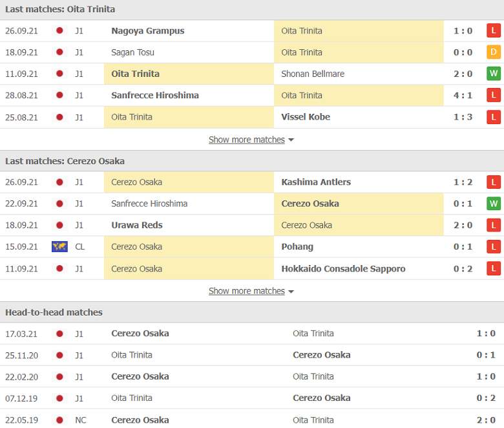Click the Japan flag on 17.03.21 head-to-head row
504x428 pixels.
(59, 334)
